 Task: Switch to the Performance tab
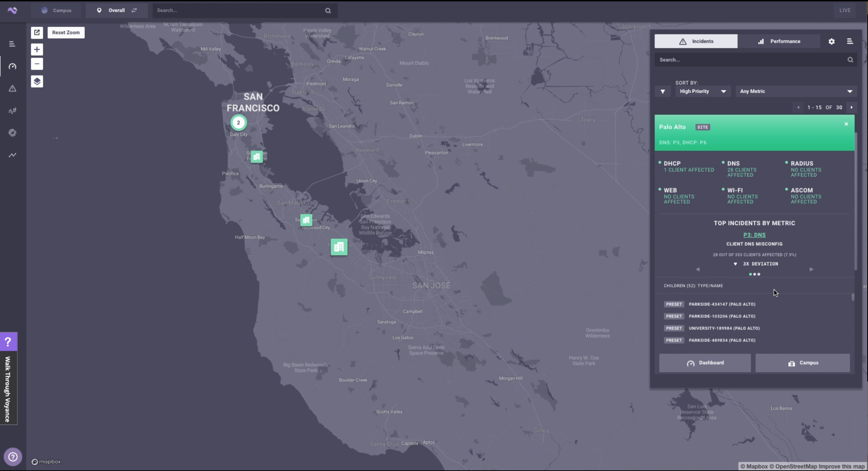pyautogui.click(x=779, y=41)
